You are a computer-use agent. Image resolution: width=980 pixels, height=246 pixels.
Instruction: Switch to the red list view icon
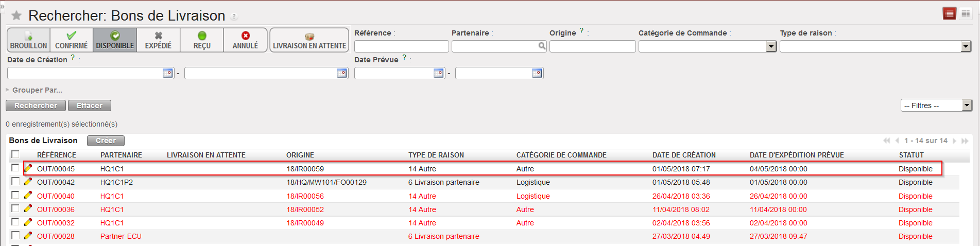click(x=950, y=14)
